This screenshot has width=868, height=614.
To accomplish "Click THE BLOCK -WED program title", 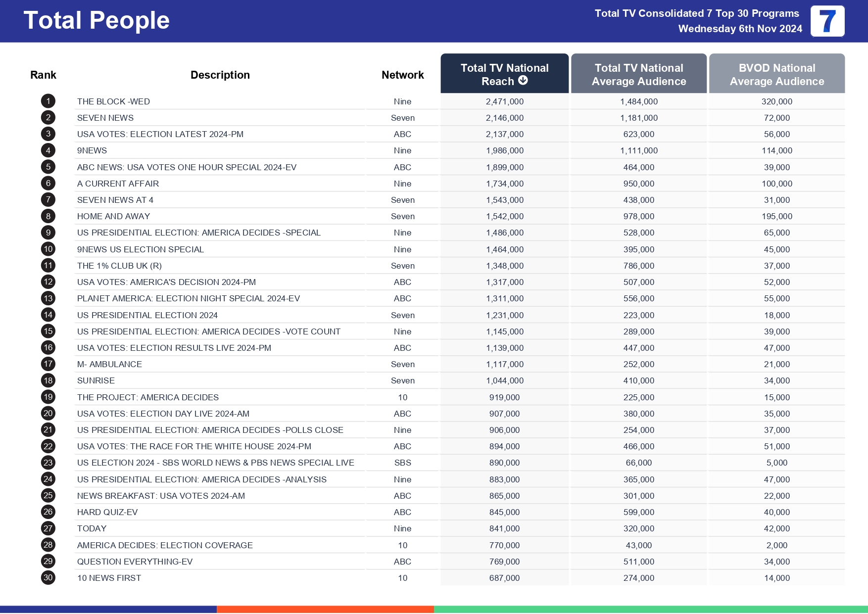I will point(113,101).
